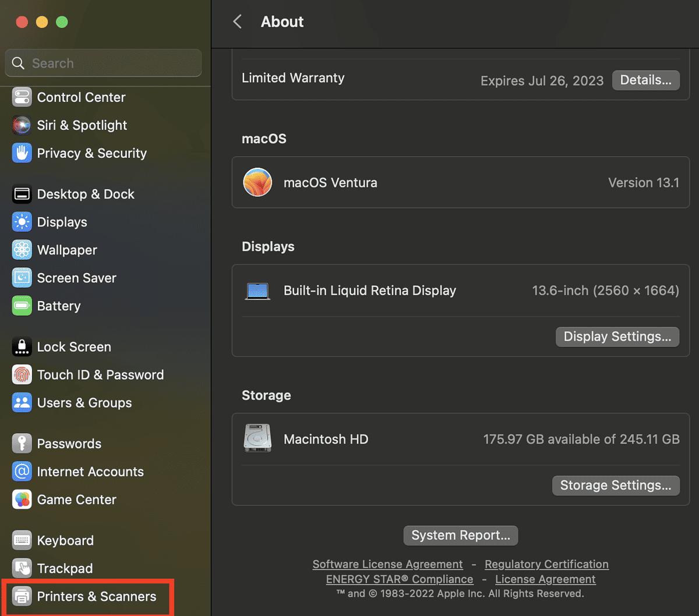Click the Trackpad sidebar icon

pos(22,568)
